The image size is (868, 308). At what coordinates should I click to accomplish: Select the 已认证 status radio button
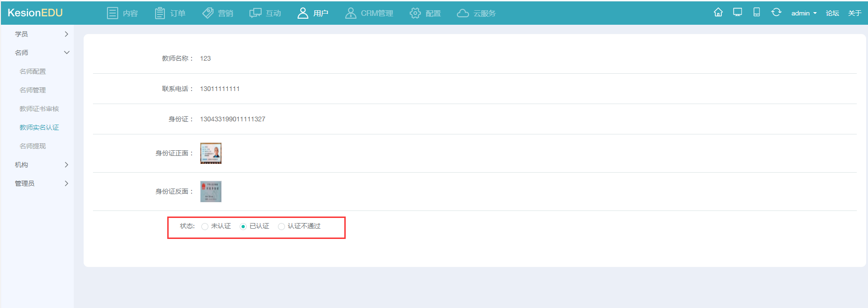243,226
